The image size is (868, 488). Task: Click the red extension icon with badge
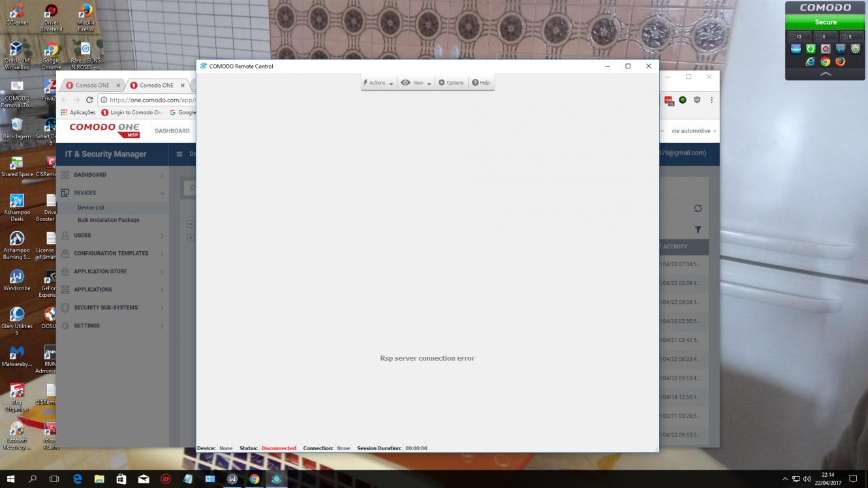pyautogui.click(x=669, y=100)
